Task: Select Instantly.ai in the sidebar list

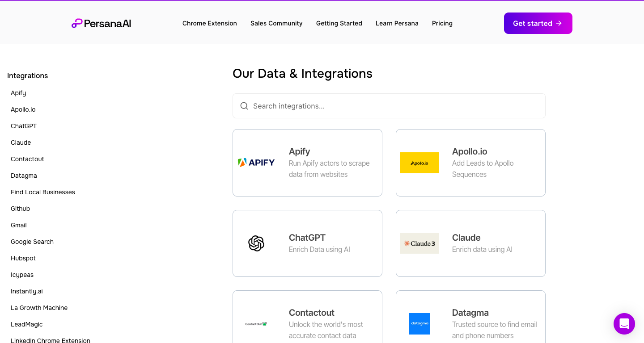Action: tap(27, 291)
